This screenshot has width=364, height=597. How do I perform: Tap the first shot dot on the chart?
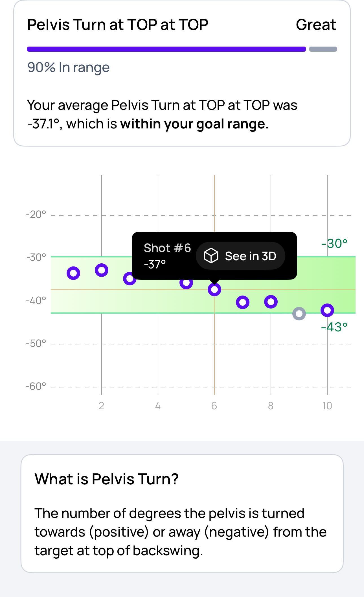[x=73, y=272]
